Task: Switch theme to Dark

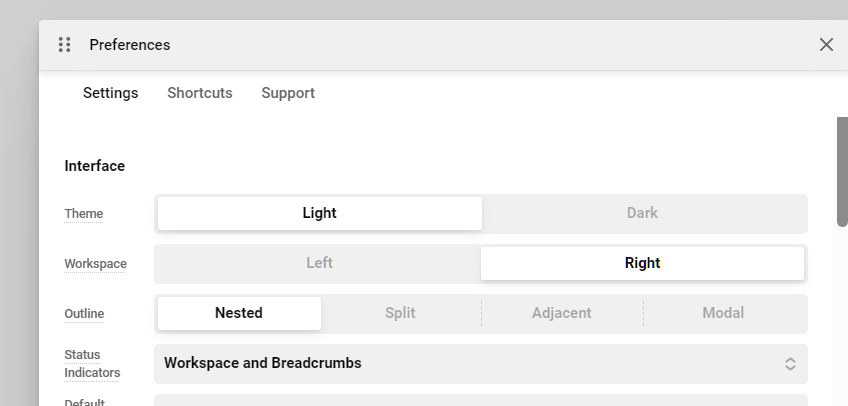Action: click(642, 213)
